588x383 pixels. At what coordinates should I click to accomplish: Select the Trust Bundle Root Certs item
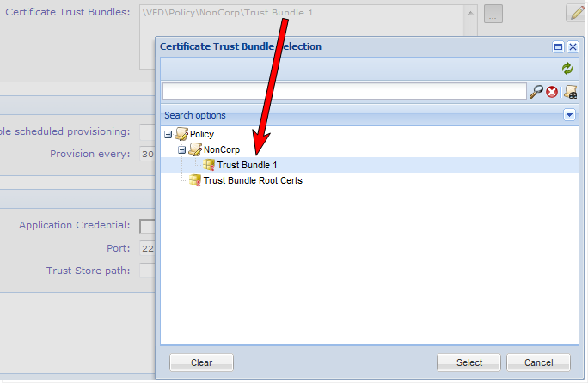[253, 180]
